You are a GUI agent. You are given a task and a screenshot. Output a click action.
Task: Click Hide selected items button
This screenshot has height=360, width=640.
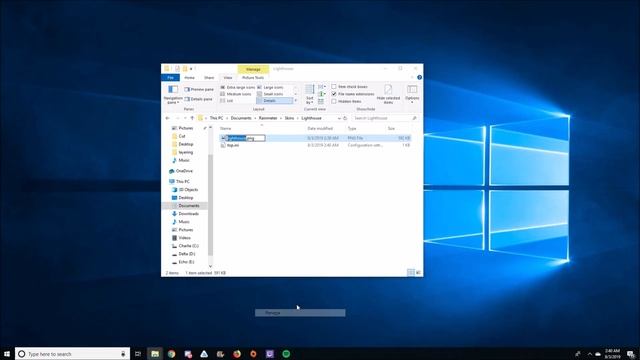[x=388, y=94]
